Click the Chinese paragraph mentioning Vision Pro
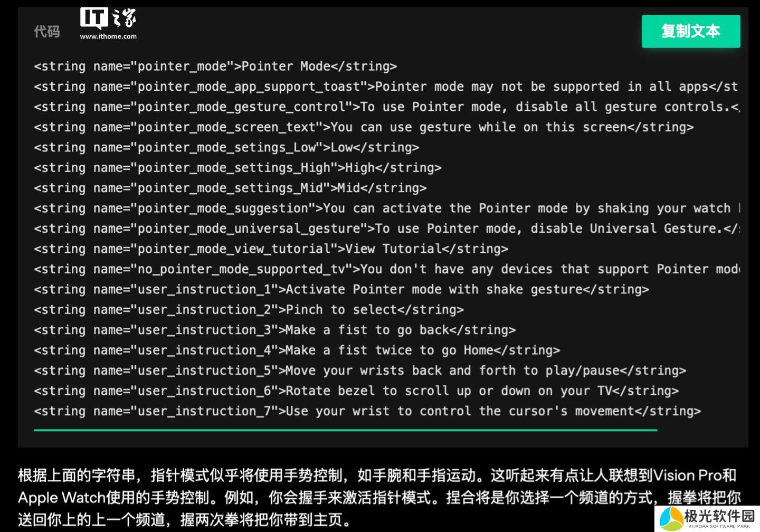Viewport: 760px width, 532px height. 379,497
